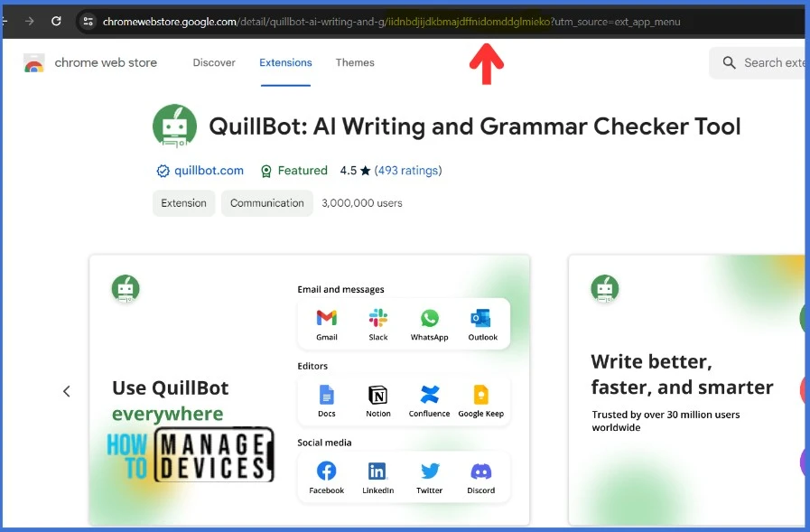Click the '3,000,000 users' text
Viewport: 810px width, 532px height.
(x=362, y=203)
